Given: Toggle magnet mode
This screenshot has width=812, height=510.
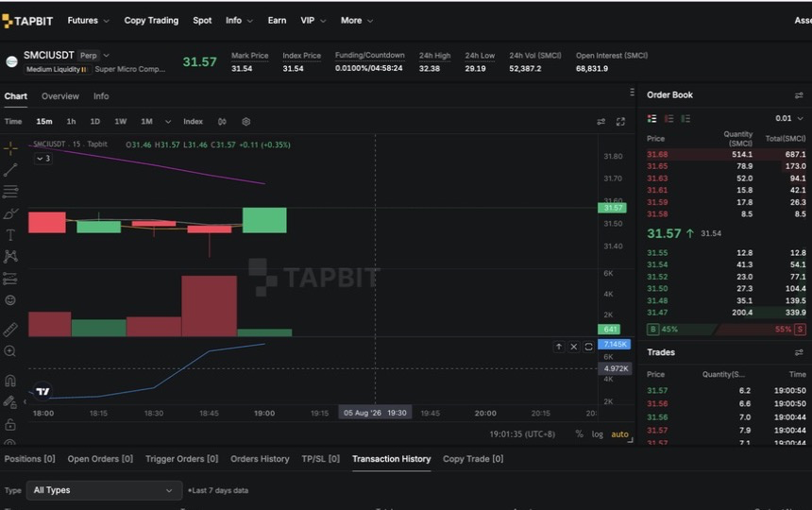Looking at the screenshot, I should pyautogui.click(x=10, y=381).
